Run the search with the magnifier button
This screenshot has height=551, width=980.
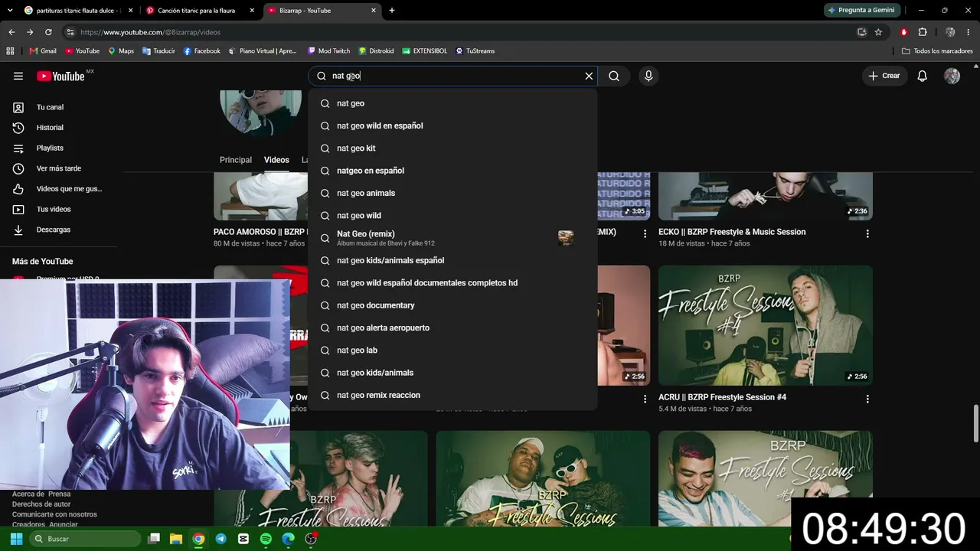(x=614, y=76)
